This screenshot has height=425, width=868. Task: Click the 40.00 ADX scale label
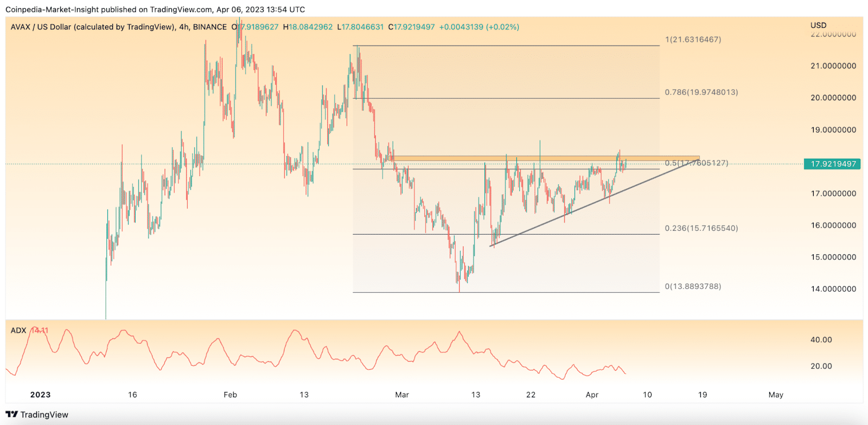click(x=821, y=340)
